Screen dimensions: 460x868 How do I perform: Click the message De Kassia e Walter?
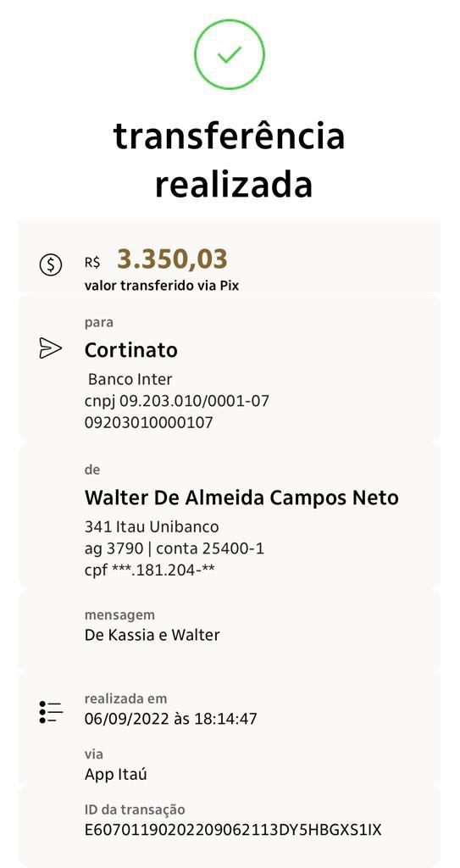point(152,634)
